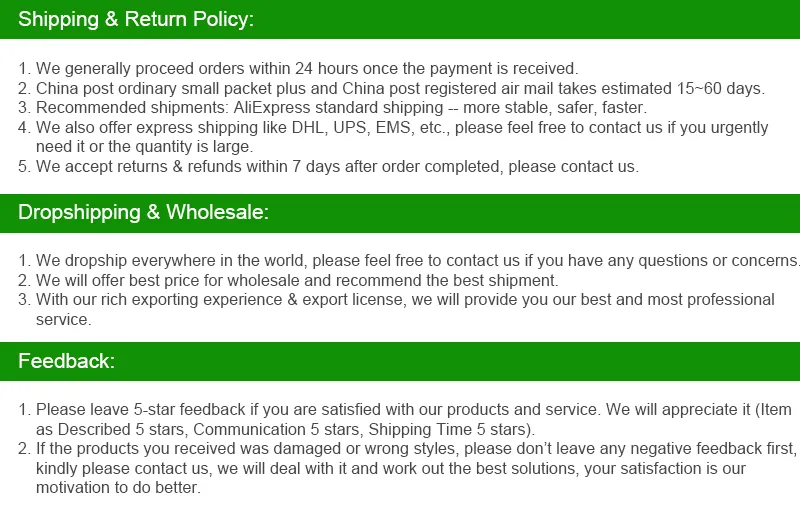Click the Shipping & Return Policy header
This screenshot has width=800, height=511.
pos(400,19)
